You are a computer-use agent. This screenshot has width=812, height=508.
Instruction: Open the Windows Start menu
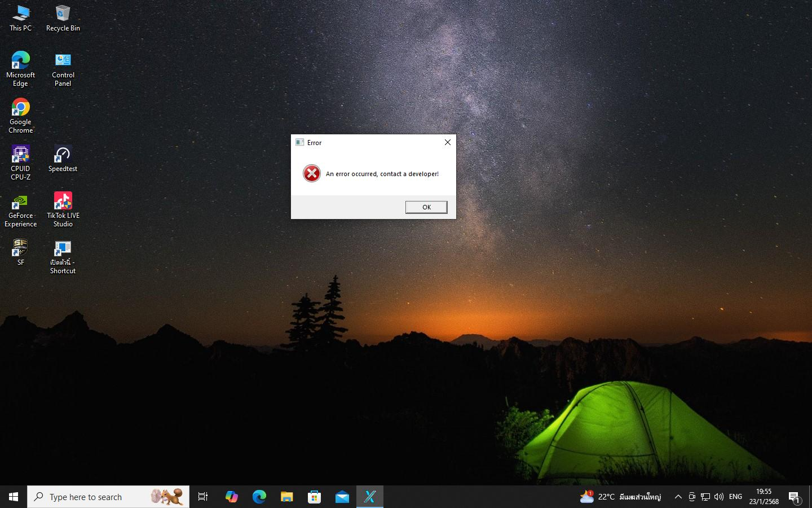[14, 497]
